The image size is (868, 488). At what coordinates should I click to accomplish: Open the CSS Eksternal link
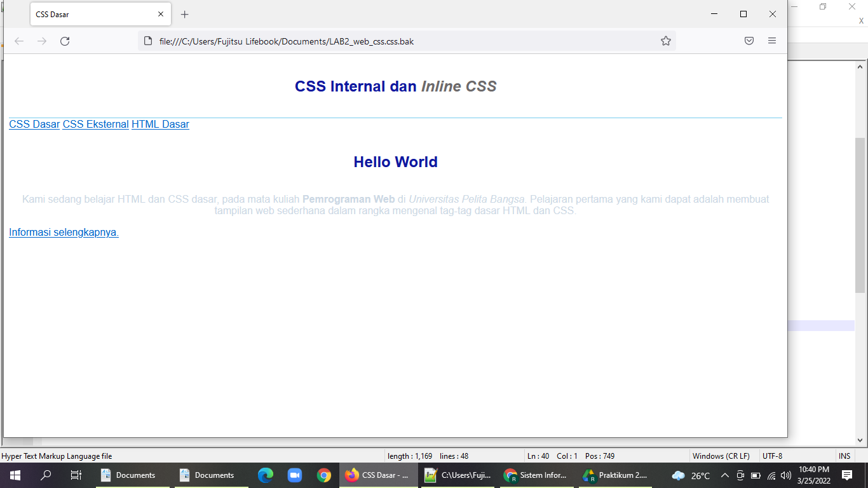pos(96,125)
